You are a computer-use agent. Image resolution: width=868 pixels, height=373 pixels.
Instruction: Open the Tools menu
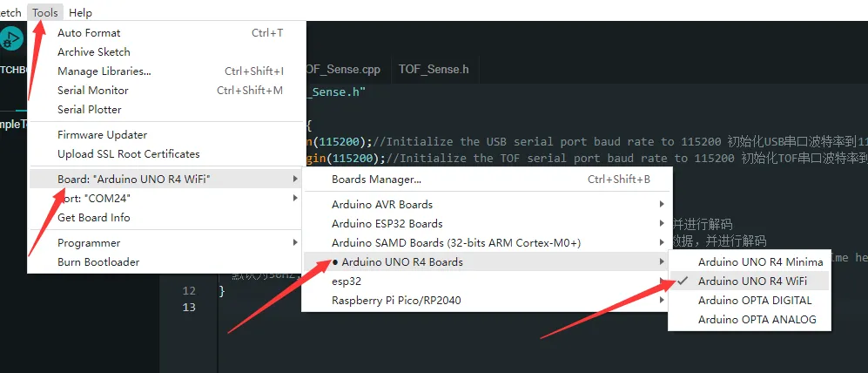click(44, 12)
